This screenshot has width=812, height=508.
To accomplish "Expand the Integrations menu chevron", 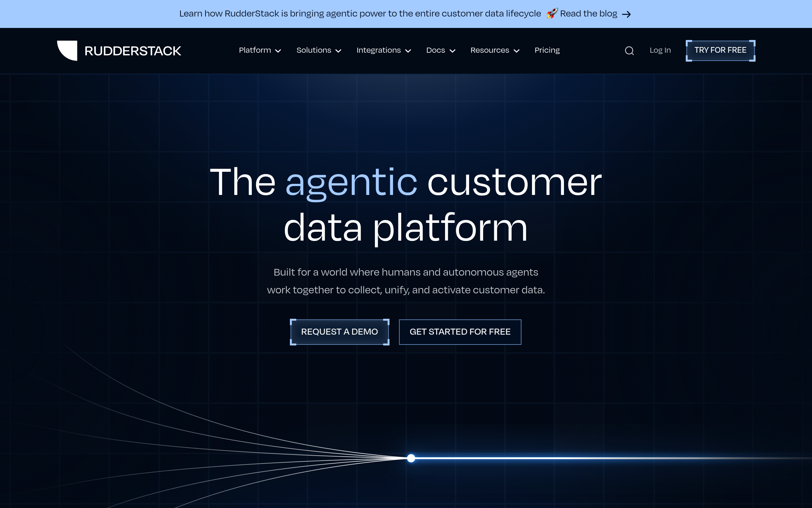I will pos(408,51).
